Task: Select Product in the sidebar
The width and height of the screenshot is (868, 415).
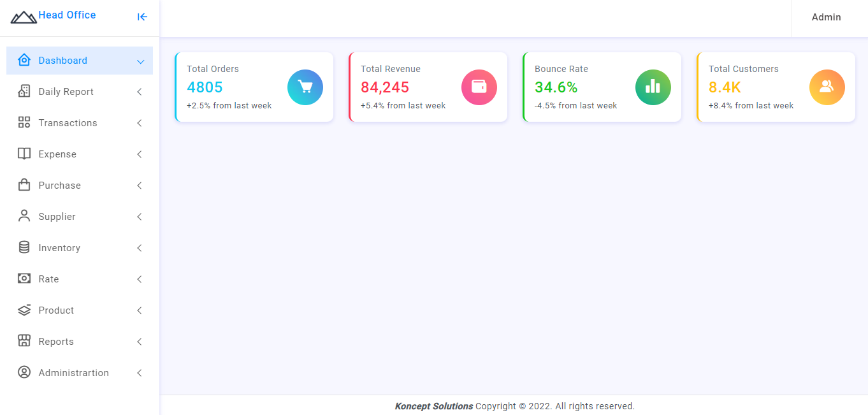Action: point(80,310)
